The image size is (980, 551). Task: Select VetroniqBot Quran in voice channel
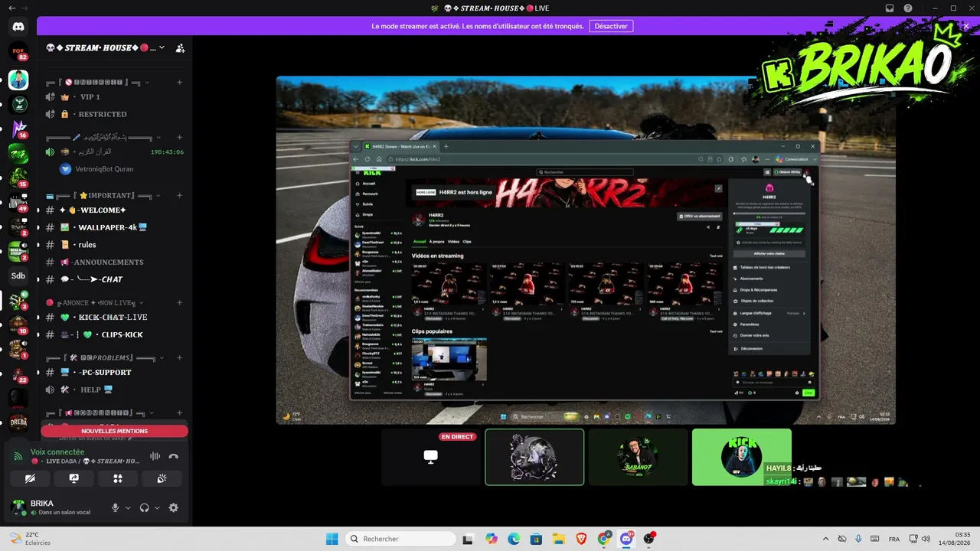[97, 169]
